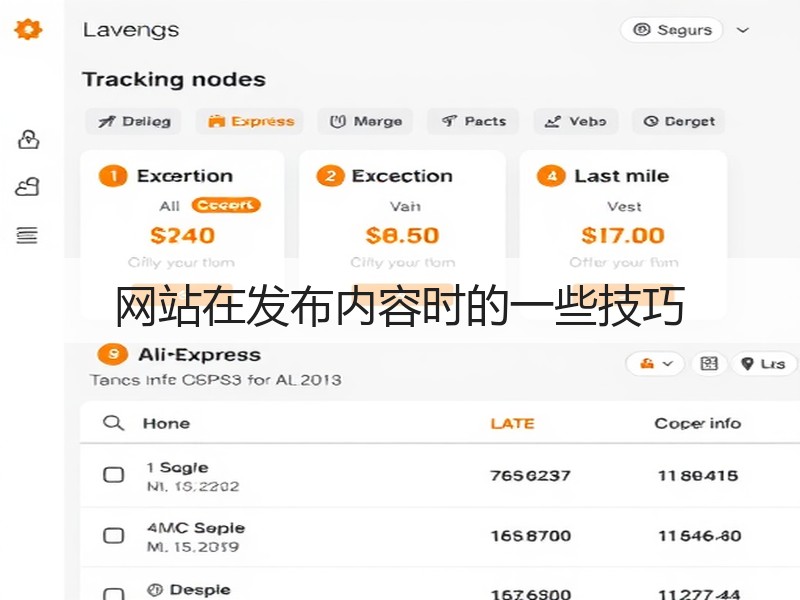Screen dimensions: 800x600
Task: Click the 4MC Seple row name
Action: tap(196, 528)
